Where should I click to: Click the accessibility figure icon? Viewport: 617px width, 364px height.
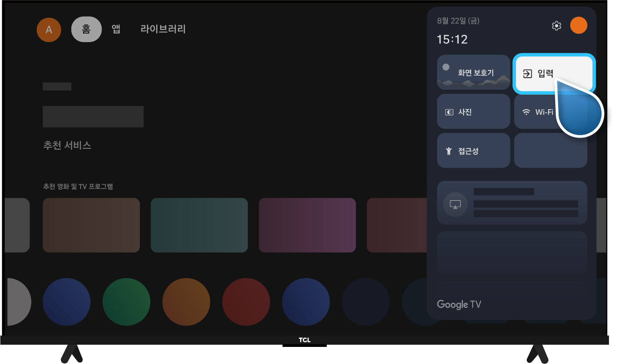click(449, 151)
